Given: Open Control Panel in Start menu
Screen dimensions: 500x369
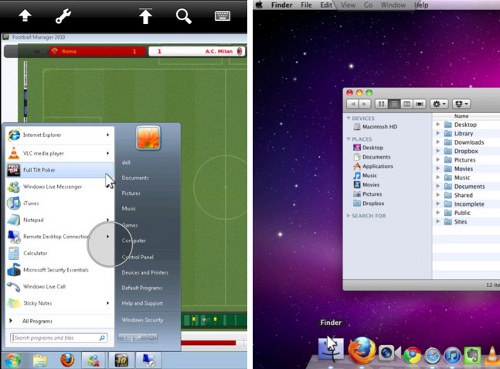Looking at the screenshot, I should pyautogui.click(x=138, y=257).
